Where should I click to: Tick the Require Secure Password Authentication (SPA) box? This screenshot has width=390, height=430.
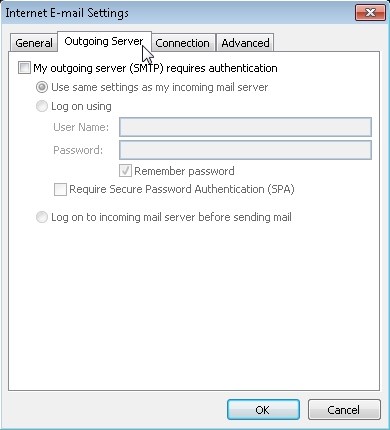(60, 189)
